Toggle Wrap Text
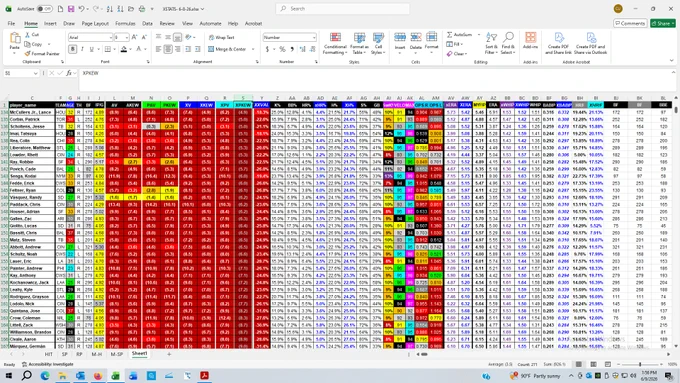680x383 pixels. point(222,37)
